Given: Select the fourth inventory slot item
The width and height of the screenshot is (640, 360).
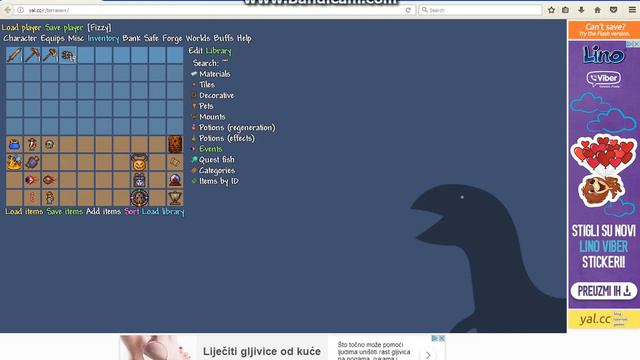Looking at the screenshot, I should 68,55.
